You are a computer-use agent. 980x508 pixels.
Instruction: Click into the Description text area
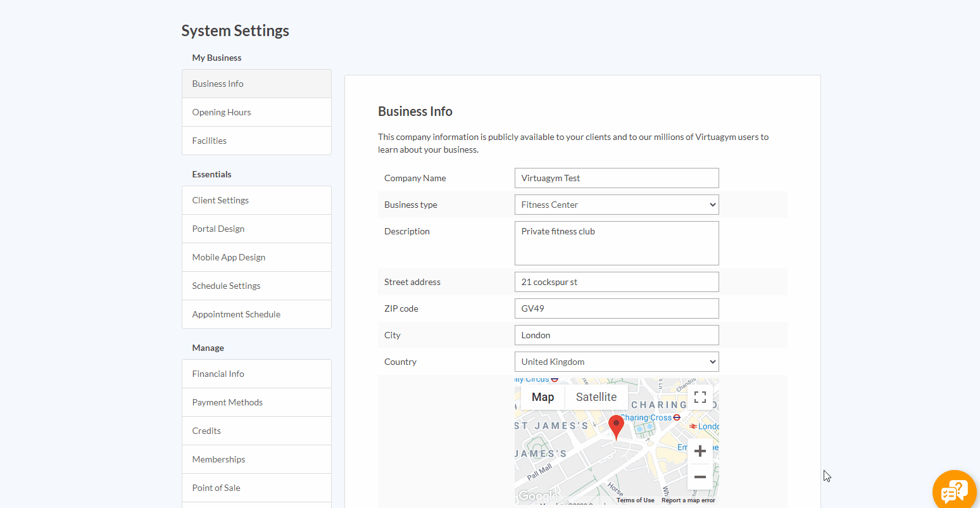pos(617,243)
